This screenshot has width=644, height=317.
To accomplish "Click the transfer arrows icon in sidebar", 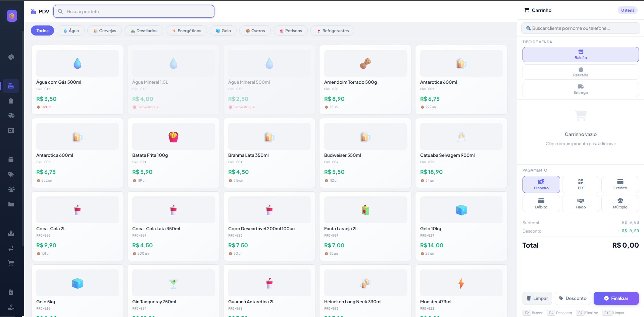I will 11,248.
